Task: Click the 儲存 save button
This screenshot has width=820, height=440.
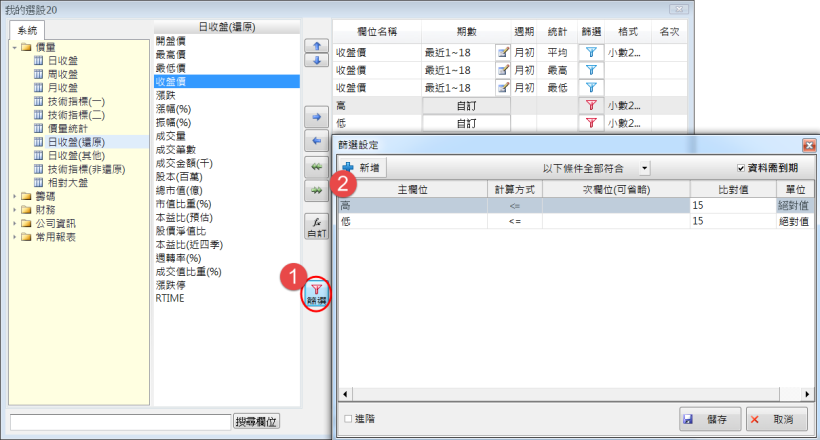Action: click(x=709, y=419)
